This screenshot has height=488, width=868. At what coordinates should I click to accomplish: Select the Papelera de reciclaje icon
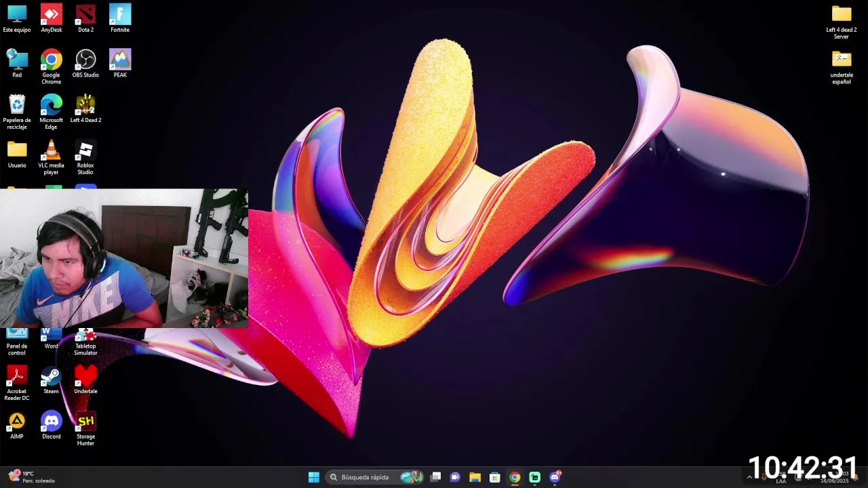(17, 113)
